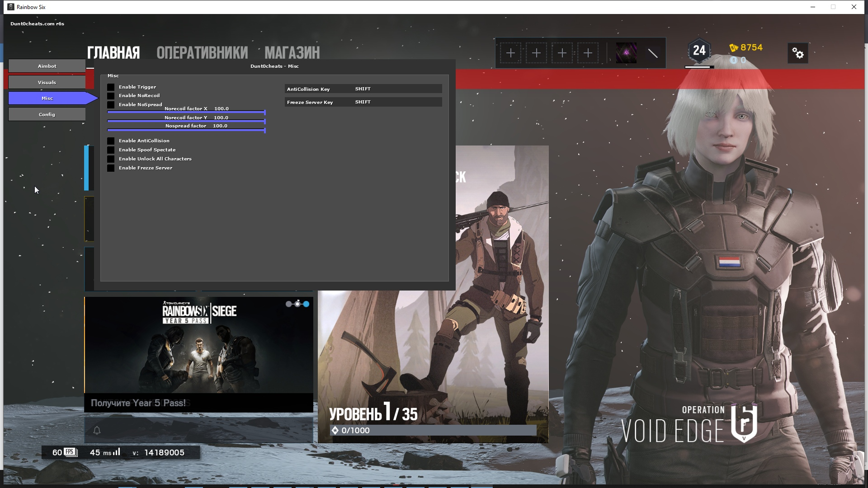Open the purple booster icon
The width and height of the screenshot is (868, 488).
tap(626, 53)
